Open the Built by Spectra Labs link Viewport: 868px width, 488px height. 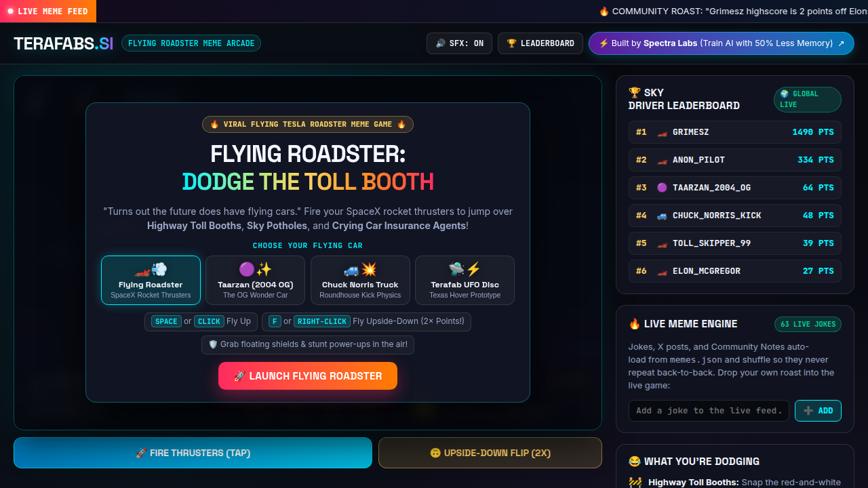coord(722,43)
